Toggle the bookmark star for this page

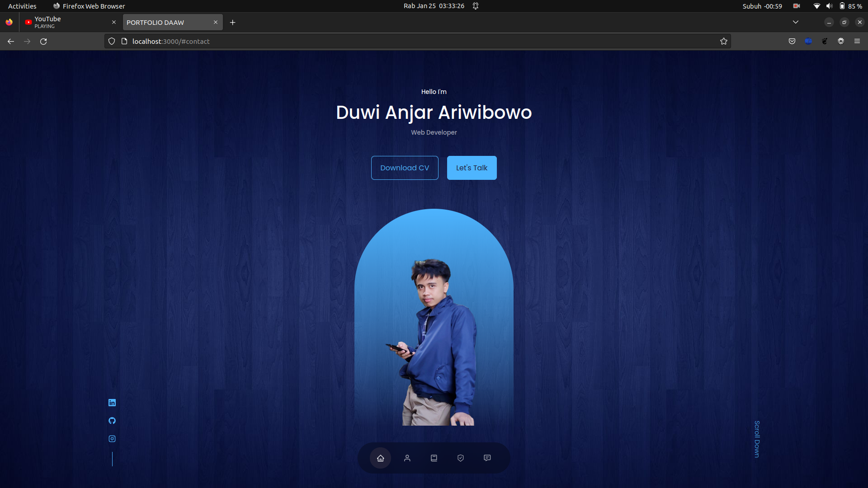[723, 41]
